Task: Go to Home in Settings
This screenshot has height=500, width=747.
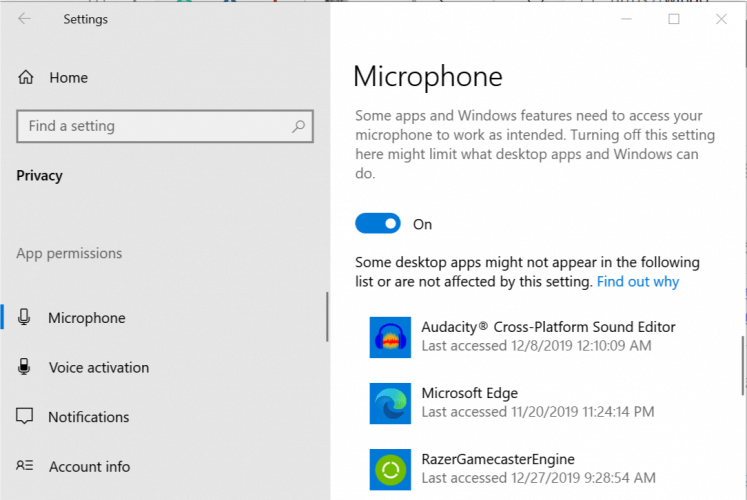Action: [x=68, y=78]
